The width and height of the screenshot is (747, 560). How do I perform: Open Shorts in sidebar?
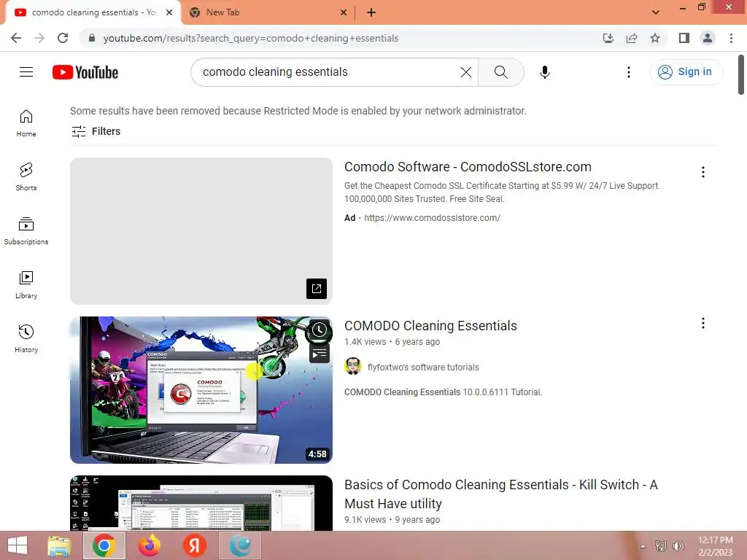click(x=26, y=177)
